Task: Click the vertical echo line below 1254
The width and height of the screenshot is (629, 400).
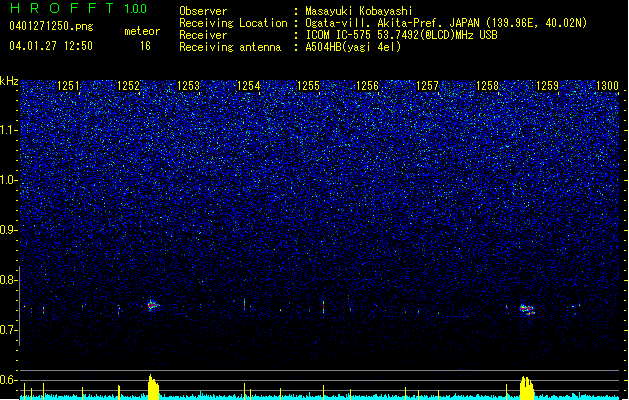Action: click(x=244, y=305)
